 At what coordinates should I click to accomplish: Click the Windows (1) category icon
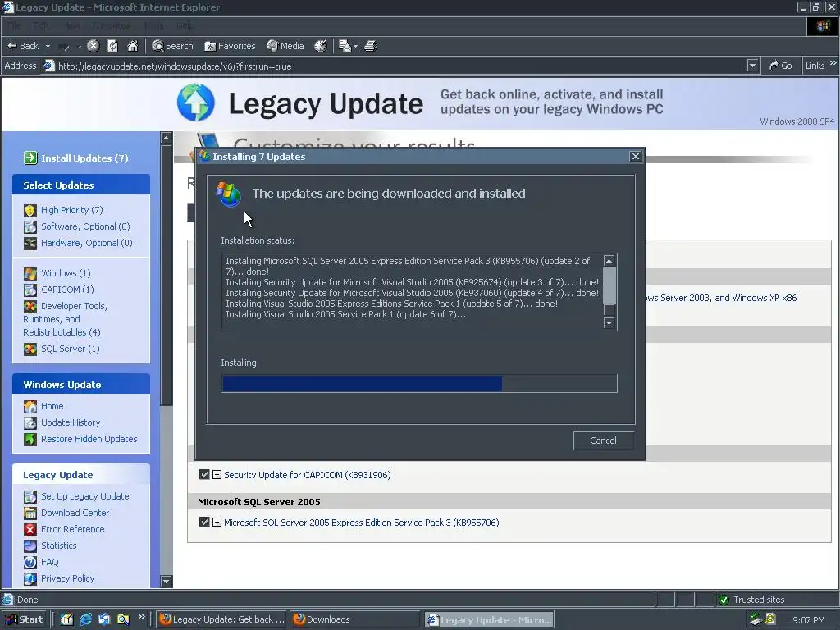[30, 274]
